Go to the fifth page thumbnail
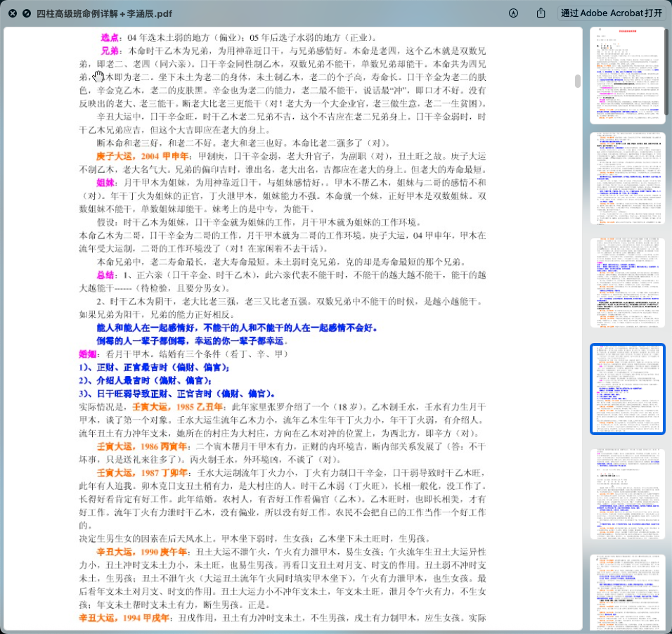The height and width of the screenshot is (634, 672). 627,494
